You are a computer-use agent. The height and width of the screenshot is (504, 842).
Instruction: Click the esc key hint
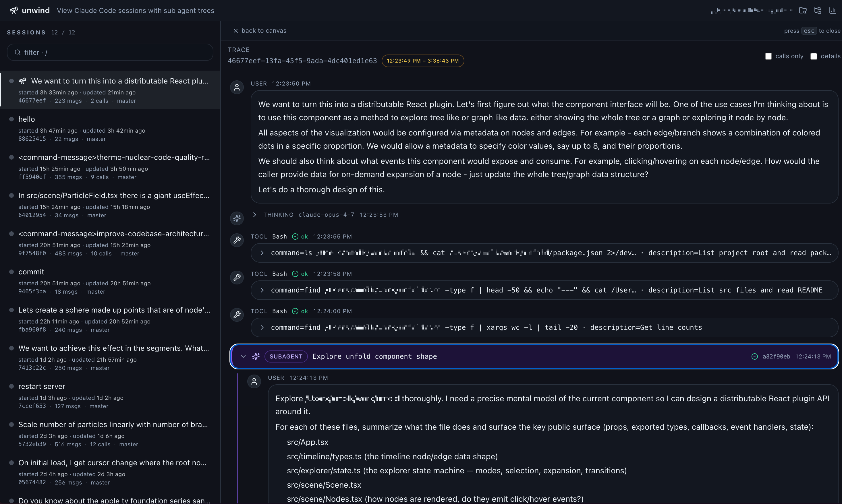pyautogui.click(x=809, y=30)
